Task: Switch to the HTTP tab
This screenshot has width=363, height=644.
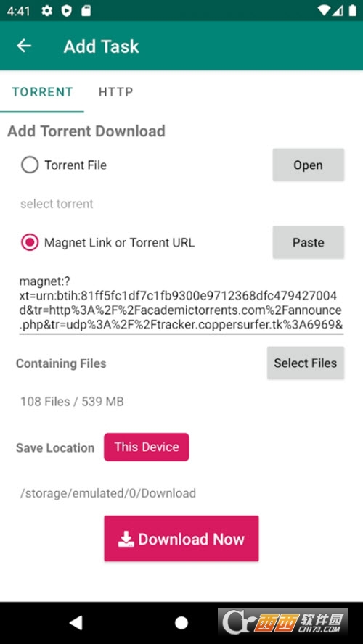Action: 116,91
